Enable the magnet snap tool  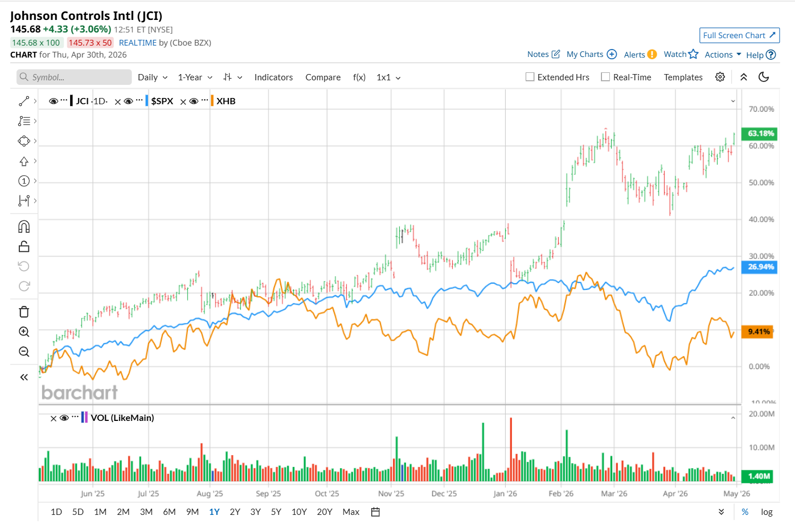click(24, 227)
